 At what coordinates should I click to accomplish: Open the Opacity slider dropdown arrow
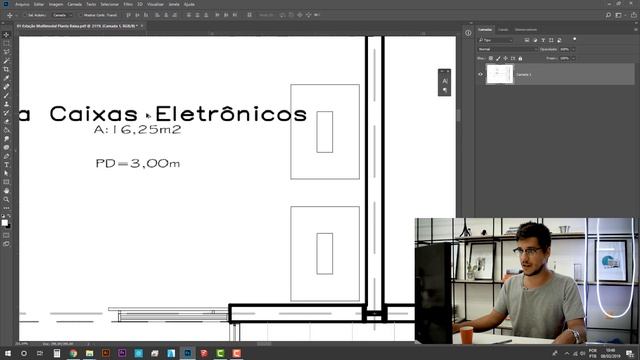tap(573, 49)
